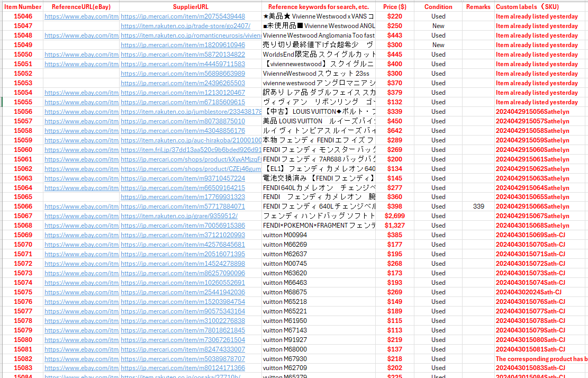588x378 pixels.
Task: Open Mercari shops link in row 15061
Action: click(191, 159)
